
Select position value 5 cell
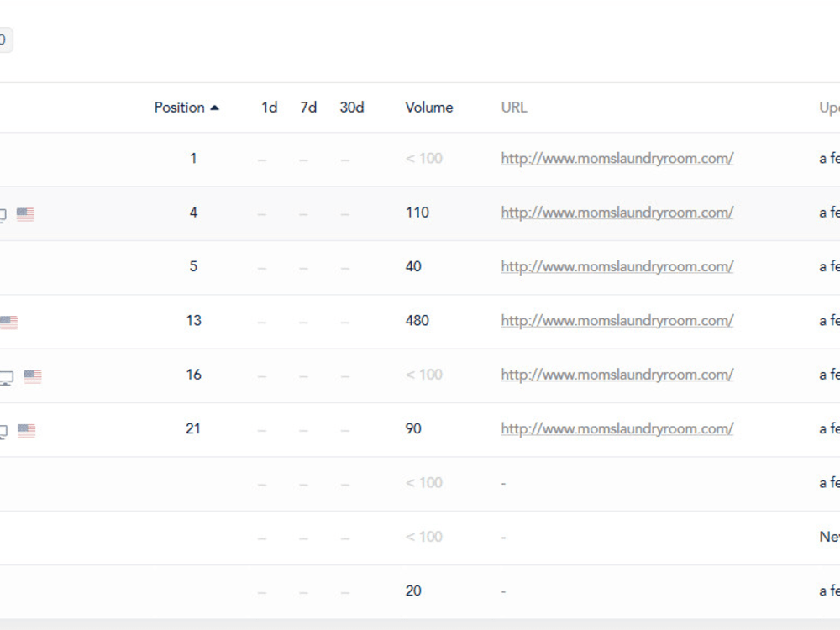(x=193, y=267)
